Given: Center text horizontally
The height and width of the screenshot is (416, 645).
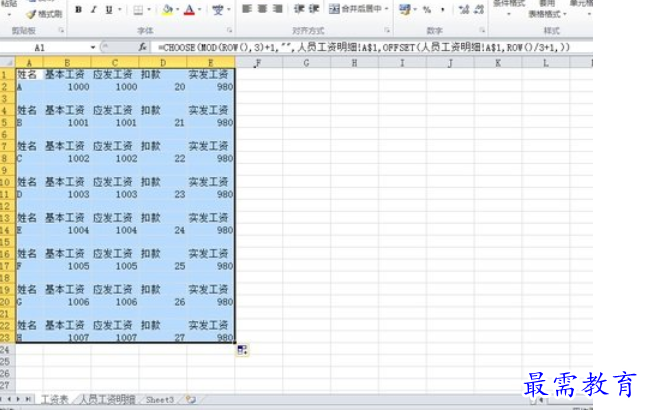Looking at the screenshot, I should [262, 9].
